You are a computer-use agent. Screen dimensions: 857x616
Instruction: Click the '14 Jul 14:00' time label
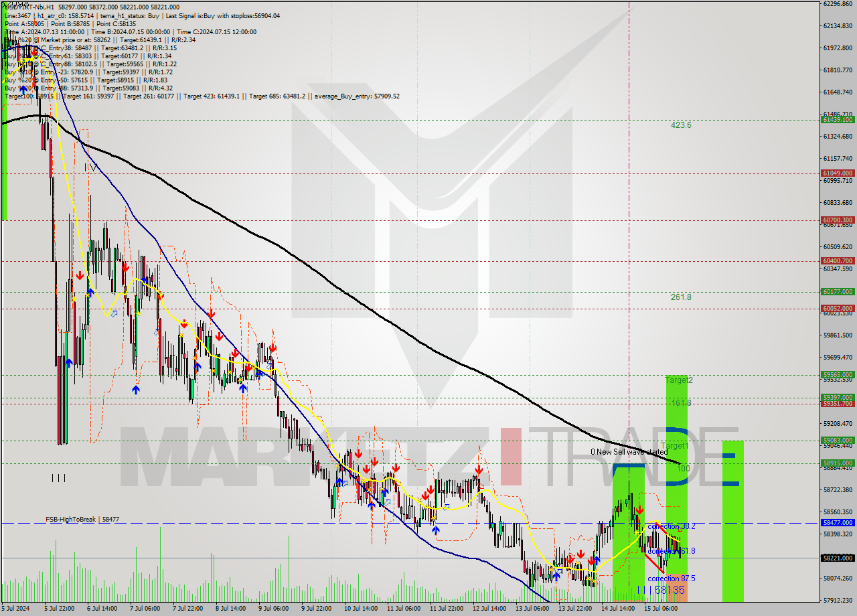(x=618, y=609)
